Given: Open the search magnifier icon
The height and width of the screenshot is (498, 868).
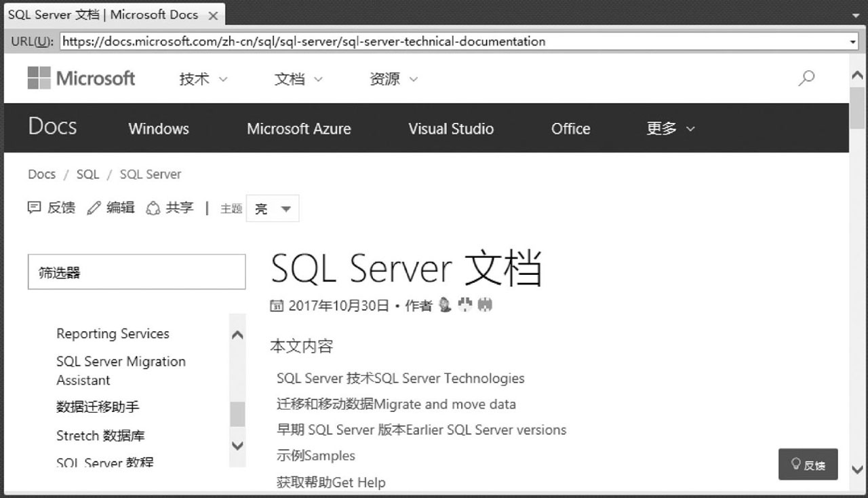Looking at the screenshot, I should point(806,78).
